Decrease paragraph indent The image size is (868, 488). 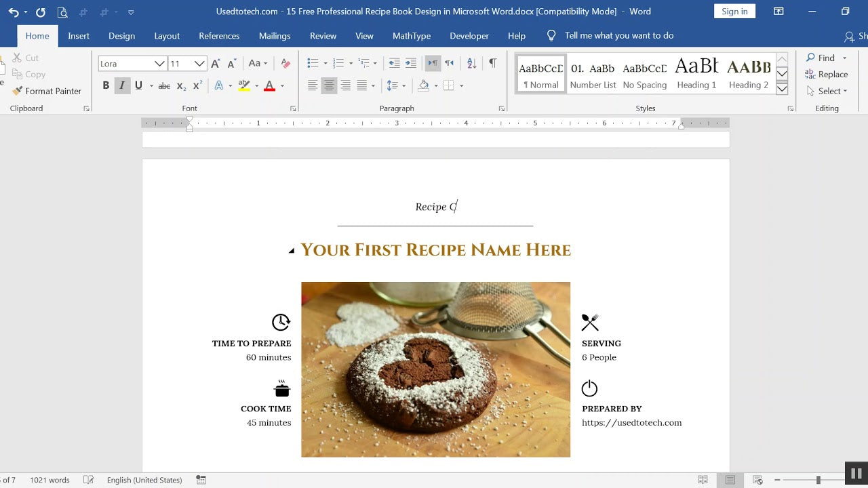coord(394,64)
